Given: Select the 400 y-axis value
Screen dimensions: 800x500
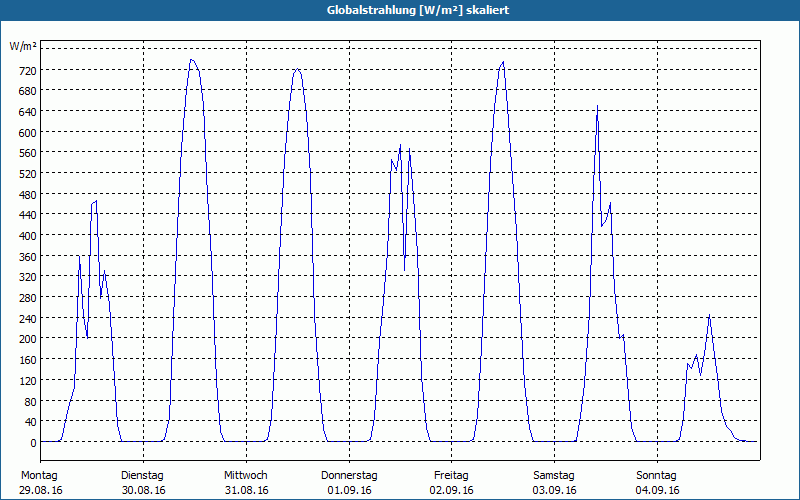Looking at the screenshot, I should (x=28, y=236).
